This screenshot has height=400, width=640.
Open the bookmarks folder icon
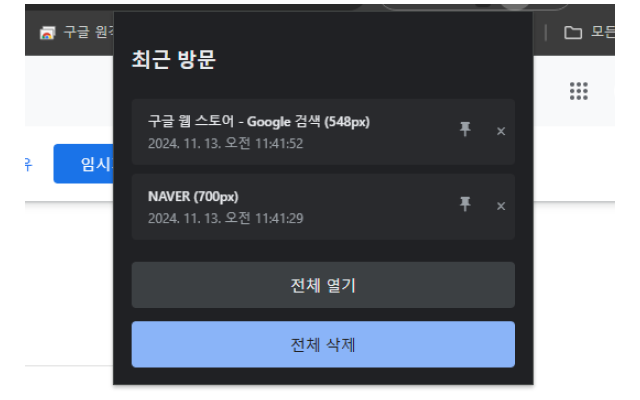coord(573,32)
